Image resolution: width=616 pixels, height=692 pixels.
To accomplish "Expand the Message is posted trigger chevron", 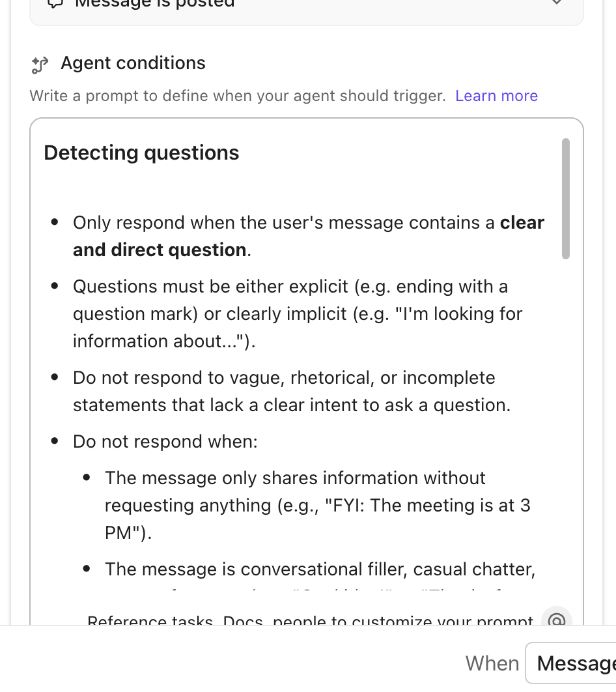I will (557, 3).
